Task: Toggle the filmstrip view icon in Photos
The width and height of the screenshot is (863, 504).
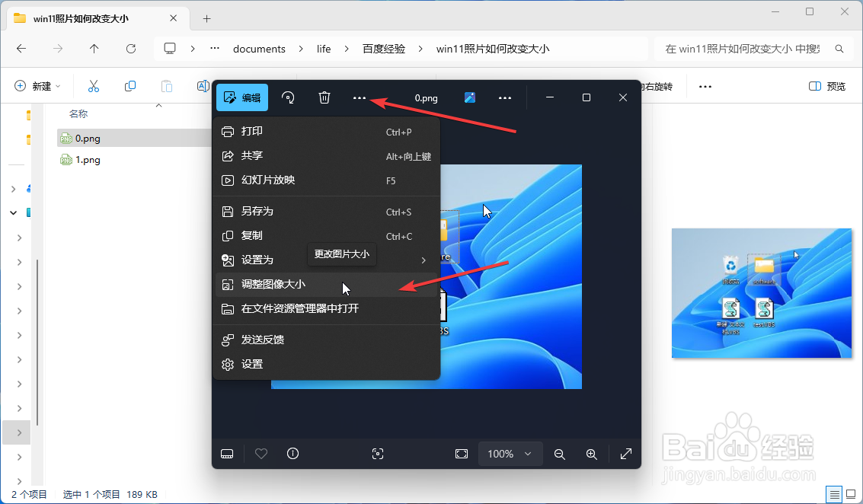Action: [226, 454]
